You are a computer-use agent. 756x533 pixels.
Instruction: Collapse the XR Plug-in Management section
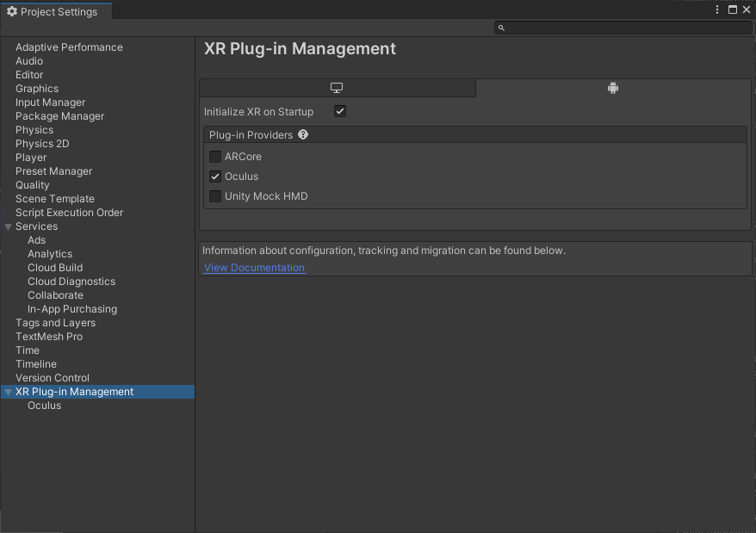9,392
